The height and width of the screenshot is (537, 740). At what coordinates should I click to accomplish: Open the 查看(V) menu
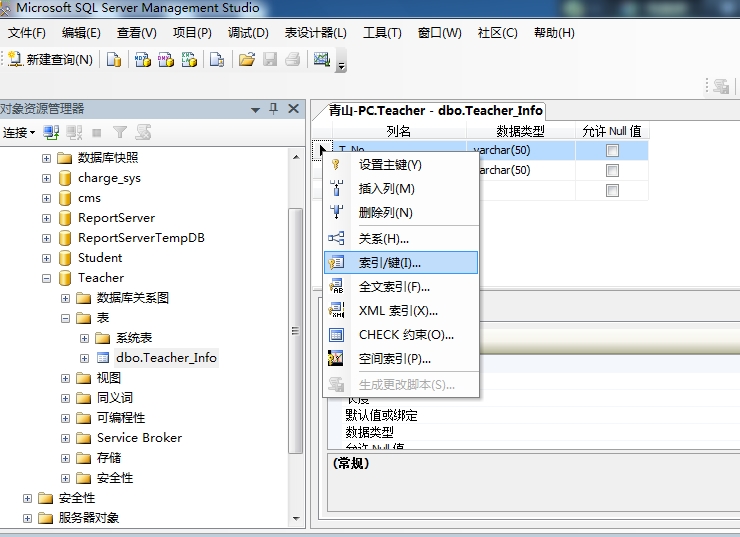(x=137, y=33)
